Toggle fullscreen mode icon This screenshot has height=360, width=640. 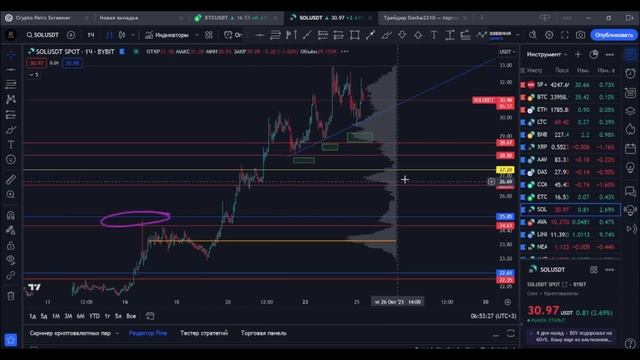click(564, 35)
